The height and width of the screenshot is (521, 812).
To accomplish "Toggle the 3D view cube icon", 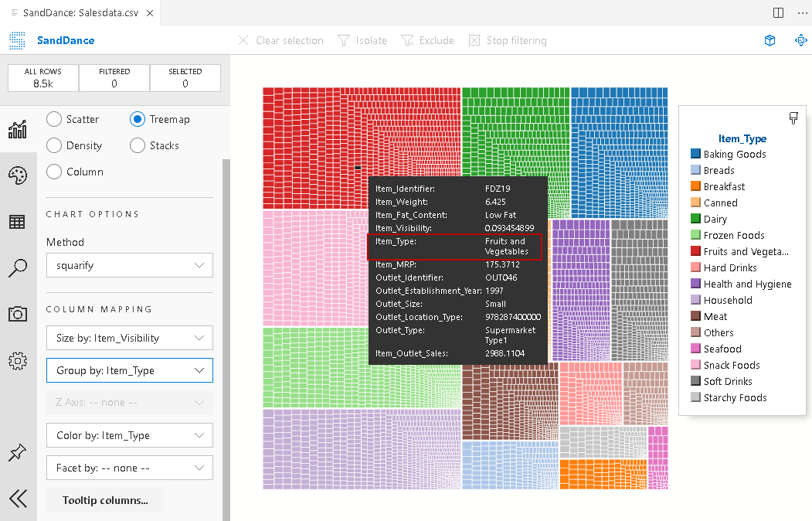I will click(x=770, y=40).
